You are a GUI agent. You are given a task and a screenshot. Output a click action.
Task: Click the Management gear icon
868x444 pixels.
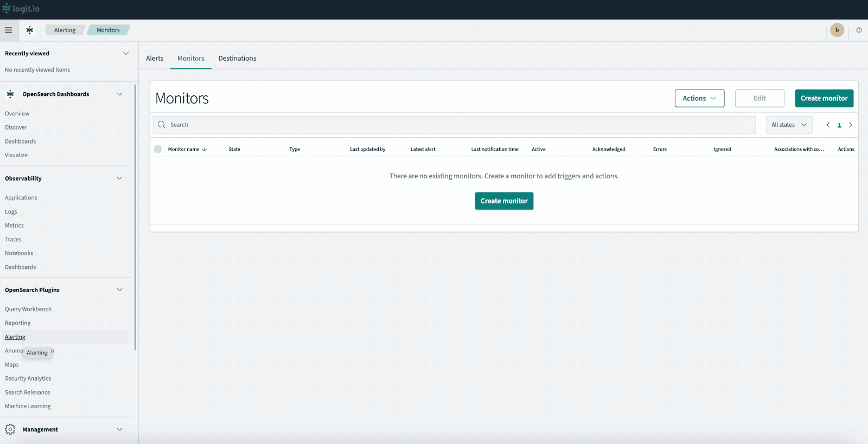[x=10, y=429]
